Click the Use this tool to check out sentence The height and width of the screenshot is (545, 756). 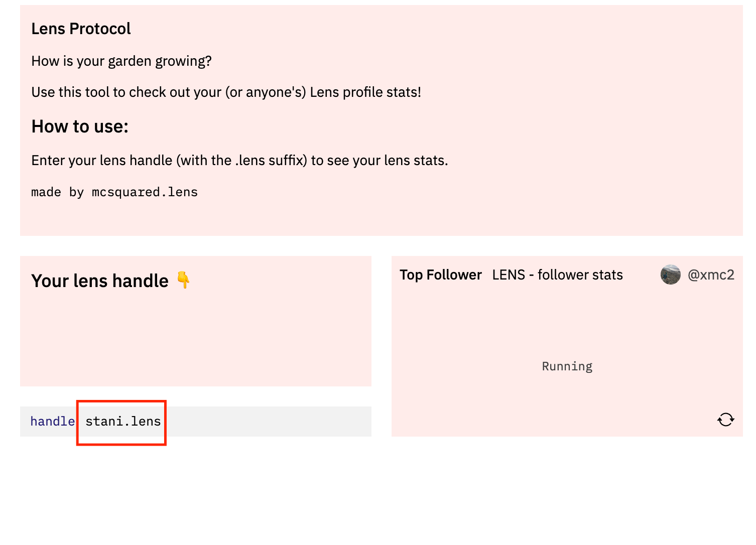(226, 92)
